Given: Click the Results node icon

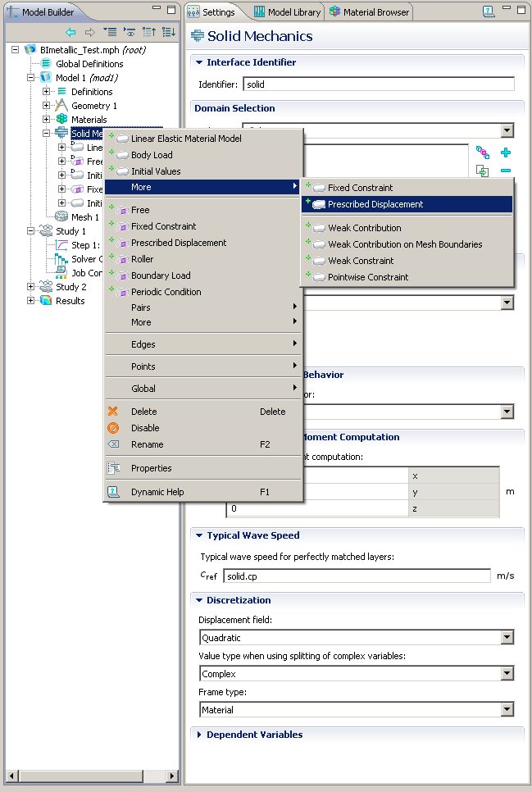Looking at the screenshot, I should point(45,301).
